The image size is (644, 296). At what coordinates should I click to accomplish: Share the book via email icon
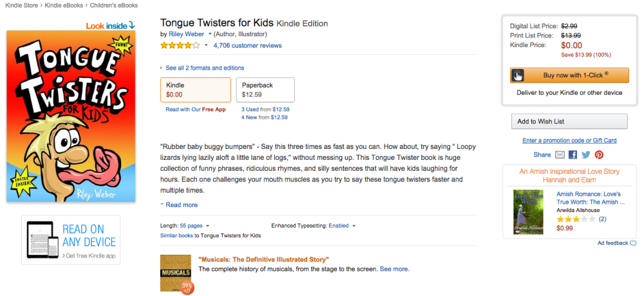point(560,155)
